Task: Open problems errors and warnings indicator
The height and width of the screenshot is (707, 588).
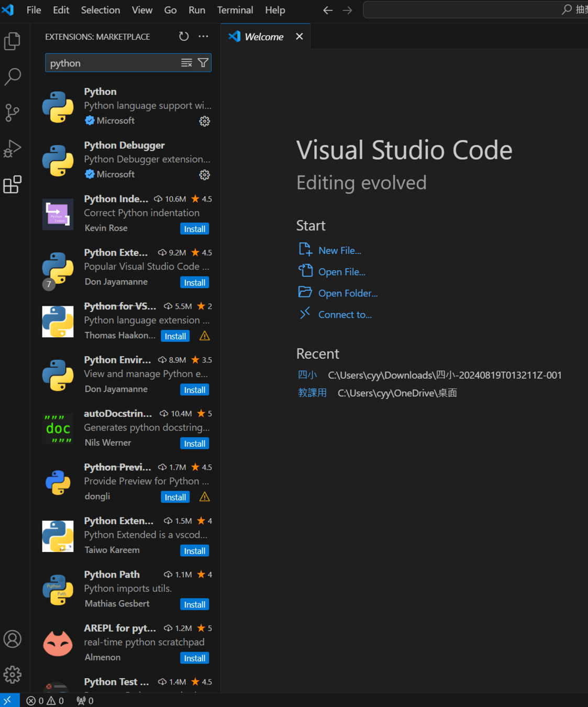Action: [45, 701]
